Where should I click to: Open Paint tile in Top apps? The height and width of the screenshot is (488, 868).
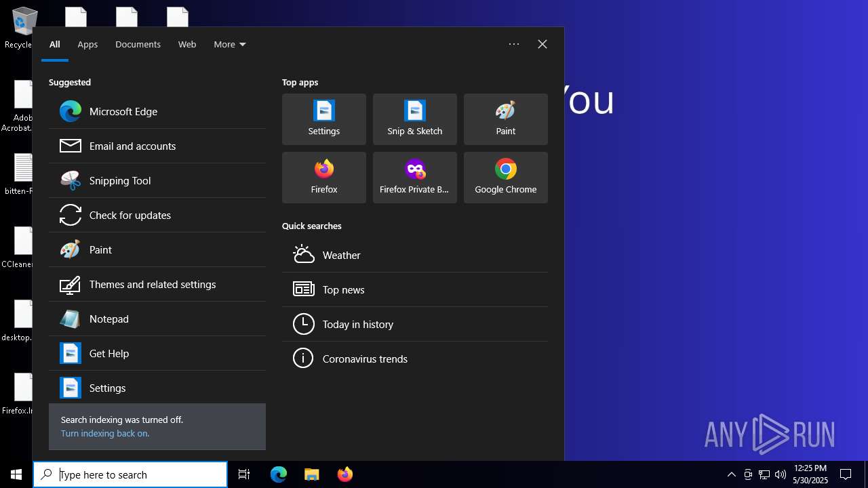pos(506,119)
